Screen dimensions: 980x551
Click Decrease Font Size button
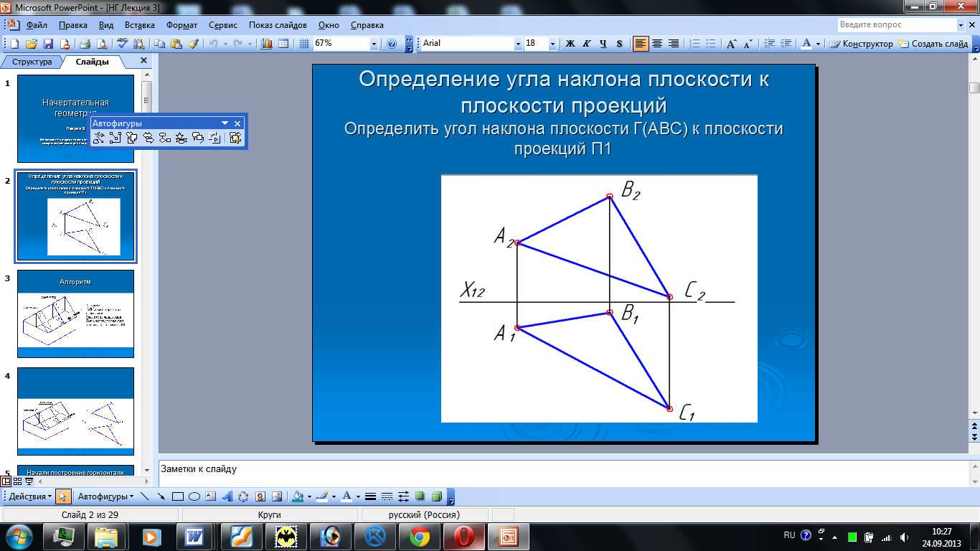click(748, 44)
